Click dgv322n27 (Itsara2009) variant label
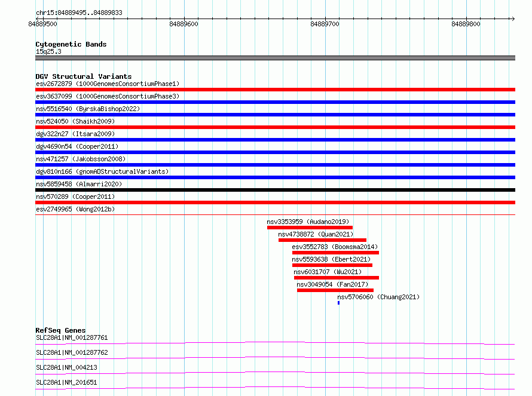This screenshot has width=532, height=396. 75,134
